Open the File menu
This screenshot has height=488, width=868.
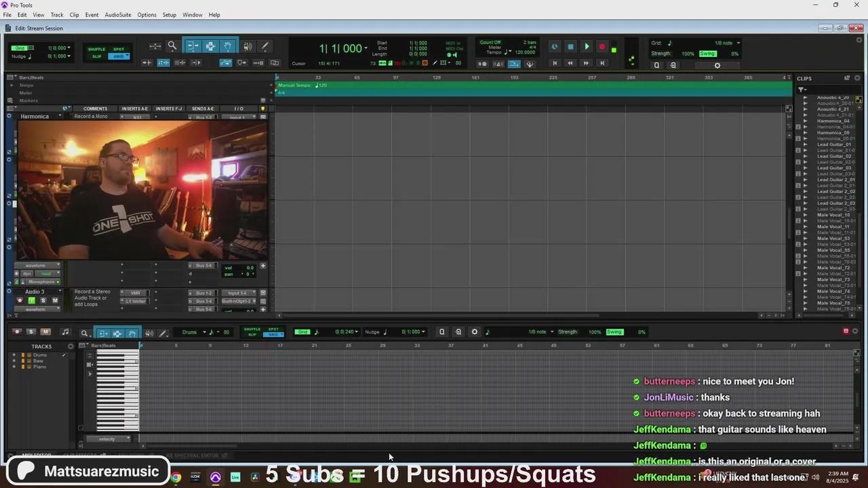7,15
